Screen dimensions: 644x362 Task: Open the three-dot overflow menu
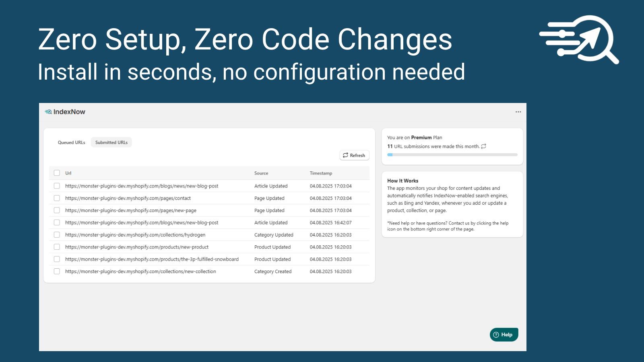click(518, 112)
